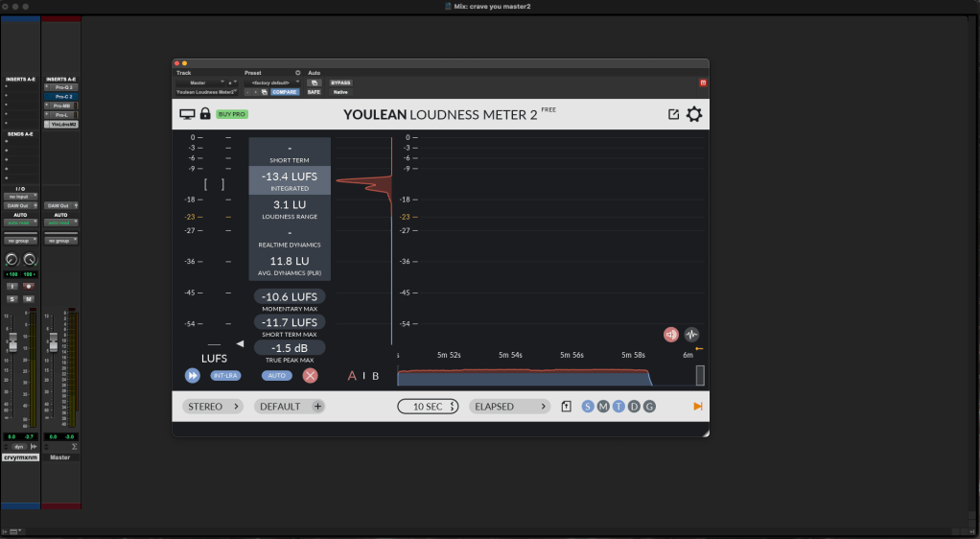Click the waveform view icon
Screen dimensions: 980x539
691,335
